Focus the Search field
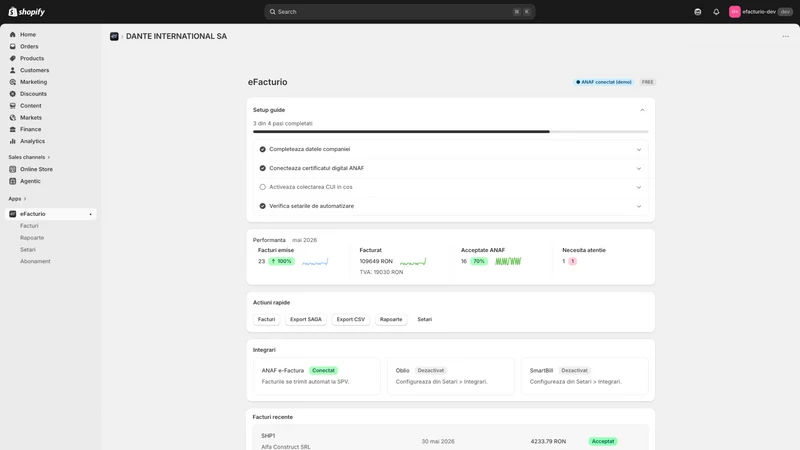 pos(399,12)
